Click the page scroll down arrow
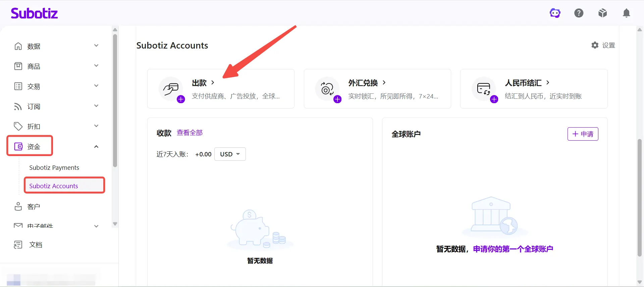This screenshot has height=287, width=644. click(640, 282)
